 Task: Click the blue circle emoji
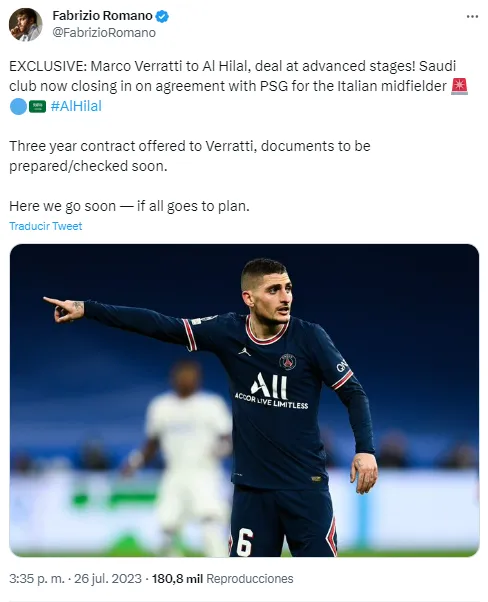coord(18,106)
